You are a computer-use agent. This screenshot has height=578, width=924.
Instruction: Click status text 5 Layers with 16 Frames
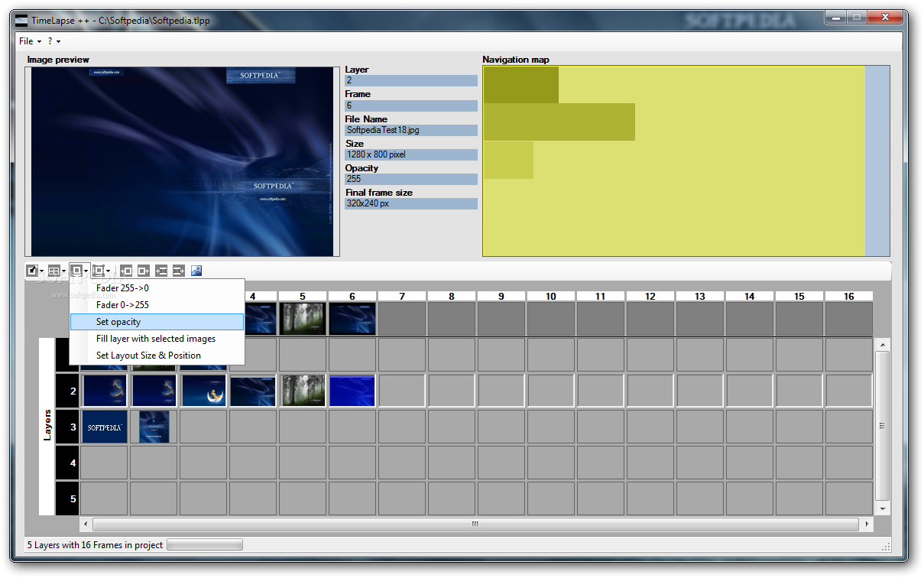(x=95, y=545)
